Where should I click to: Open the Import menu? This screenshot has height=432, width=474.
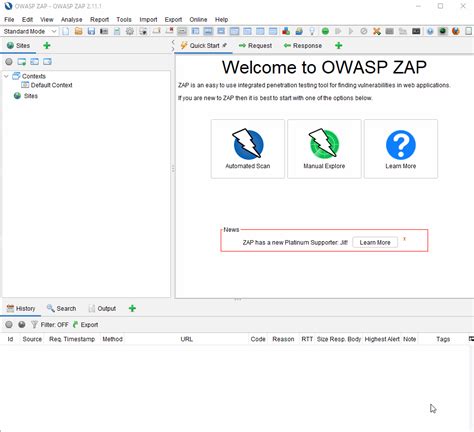[148, 19]
